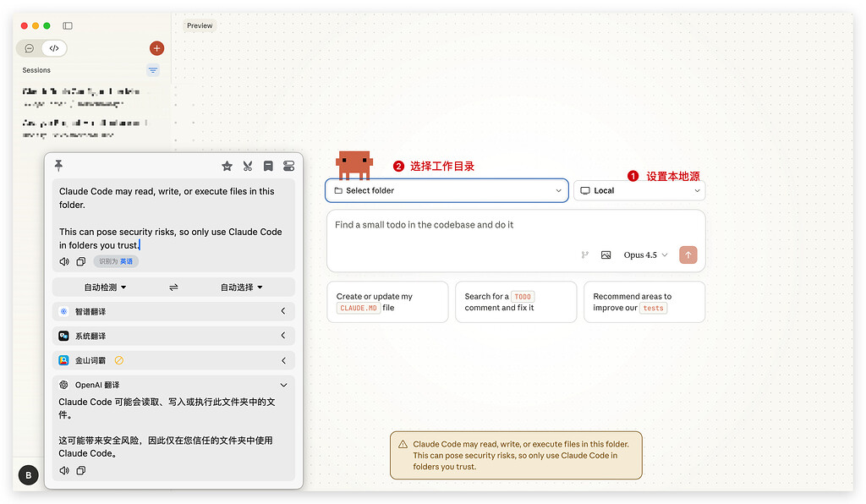Click the Chinese translation output text

click(167, 427)
